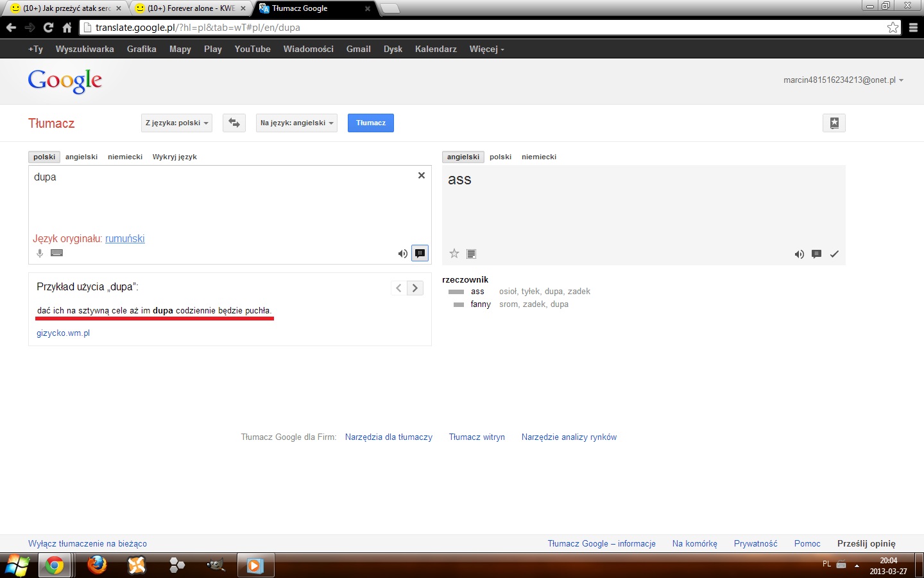Select source language tab angielski
This screenshot has width=924, height=578.
[x=81, y=157]
